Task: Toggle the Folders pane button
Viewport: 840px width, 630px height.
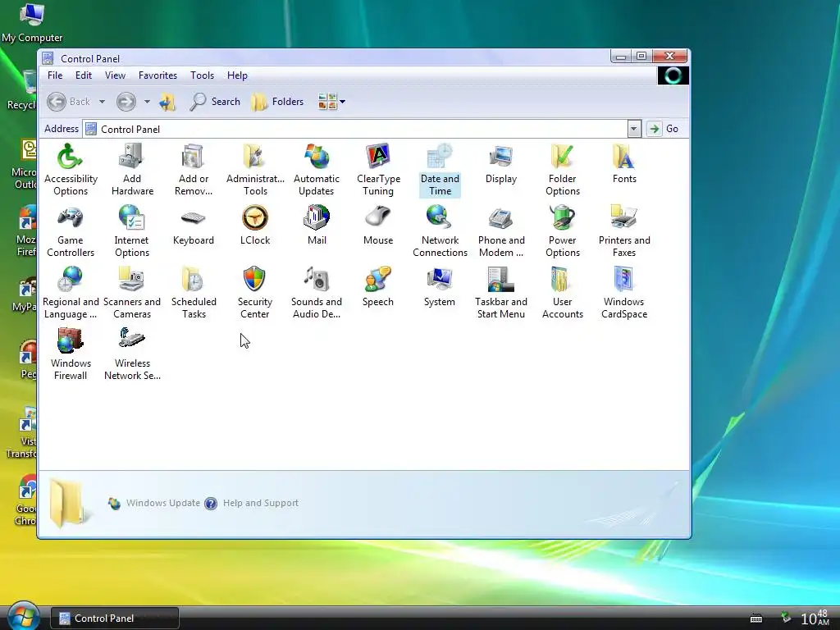Action: click(x=277, y=101)
